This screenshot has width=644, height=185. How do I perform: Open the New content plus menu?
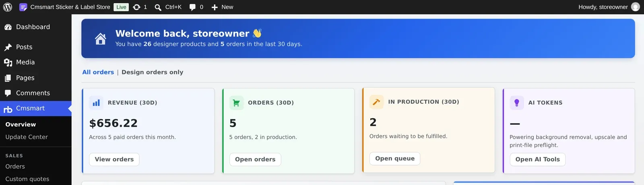222,7
